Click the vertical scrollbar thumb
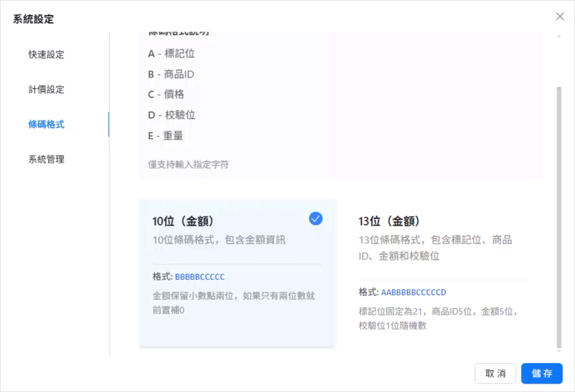Image resolution: width=575 pixels, height=392 pixels. tap(559, 218)
